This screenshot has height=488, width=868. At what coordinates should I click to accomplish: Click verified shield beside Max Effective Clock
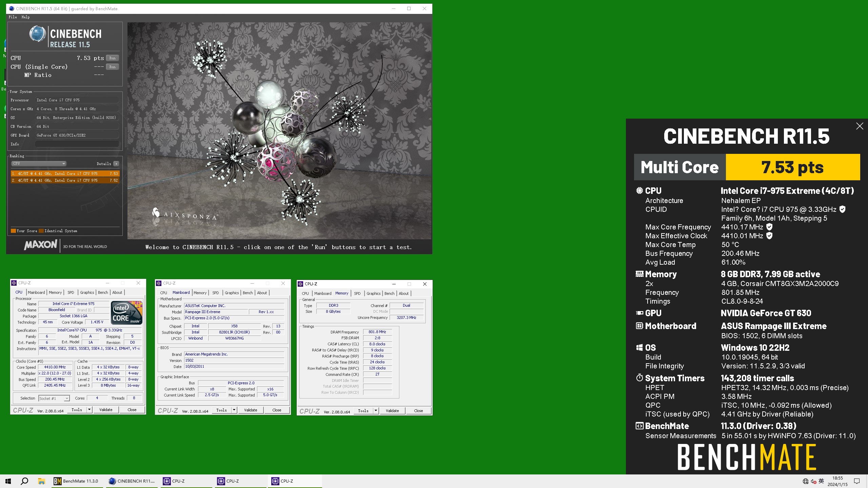coord(769,236)
